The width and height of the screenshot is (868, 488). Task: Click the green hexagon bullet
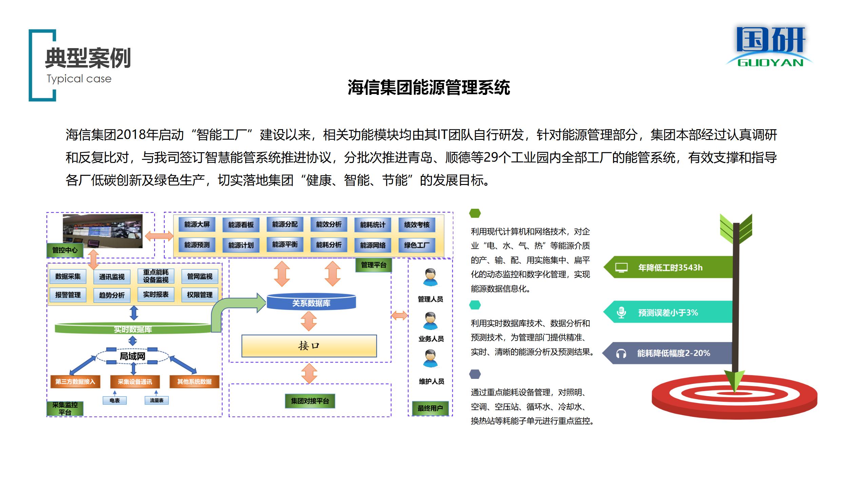pos(475,213)
